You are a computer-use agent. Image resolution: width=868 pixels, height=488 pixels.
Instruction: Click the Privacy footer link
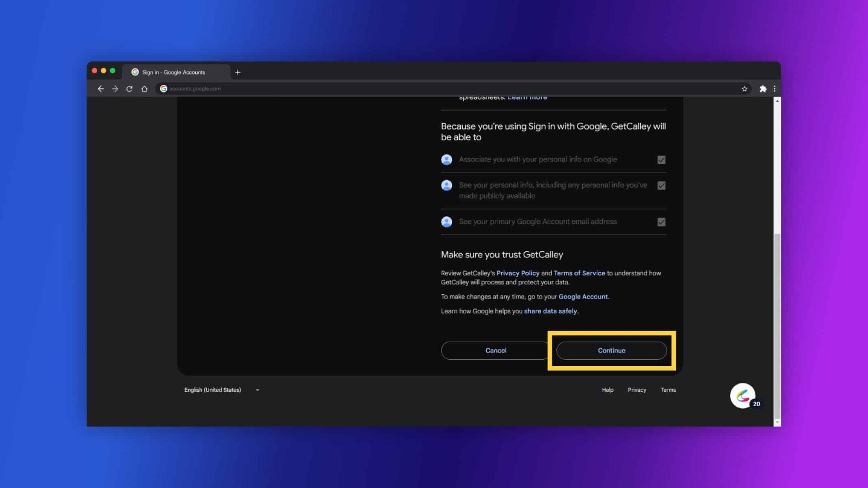pos(637,390)
